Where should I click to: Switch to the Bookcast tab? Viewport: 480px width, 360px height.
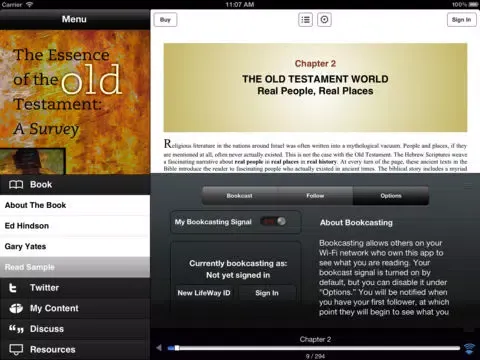click(x=240, y=196)
